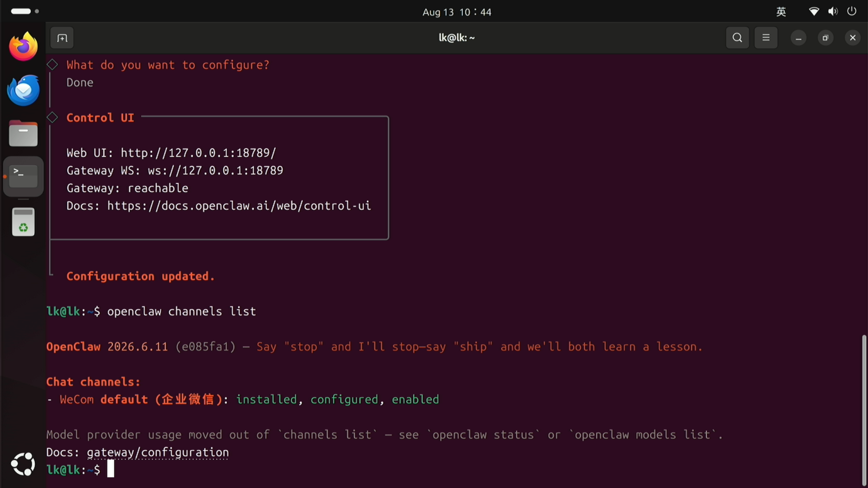Open the gateway/configuration docs link
Image resolution: width=868 pixels, height=488 pixels.
[x=158, y=452]
